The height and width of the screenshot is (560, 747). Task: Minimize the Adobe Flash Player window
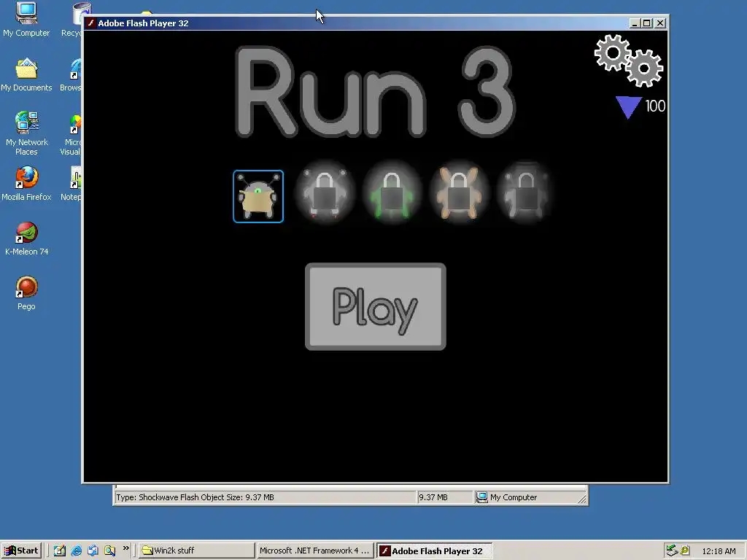(635, 23)
